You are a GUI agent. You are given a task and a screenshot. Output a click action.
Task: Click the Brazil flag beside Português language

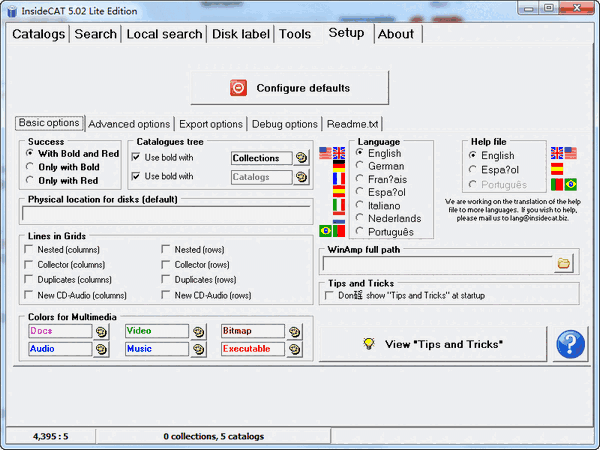click(x=325, y=231)
